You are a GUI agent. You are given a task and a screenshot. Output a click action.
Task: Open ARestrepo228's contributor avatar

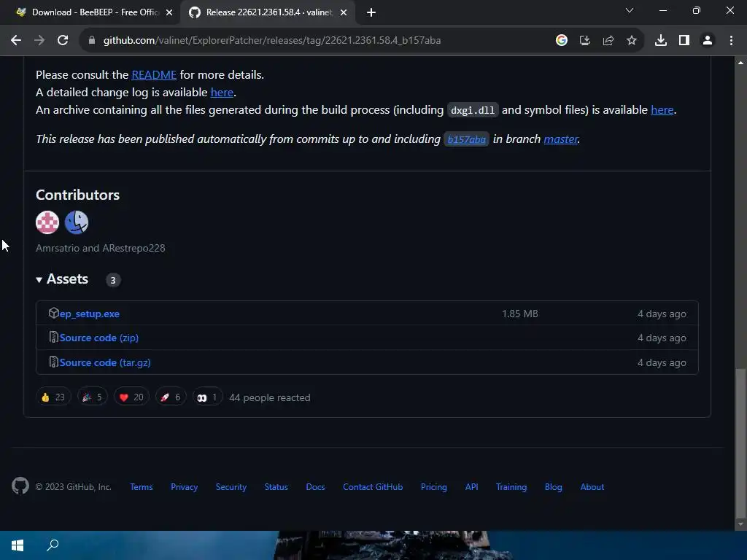tap(77, 222)
